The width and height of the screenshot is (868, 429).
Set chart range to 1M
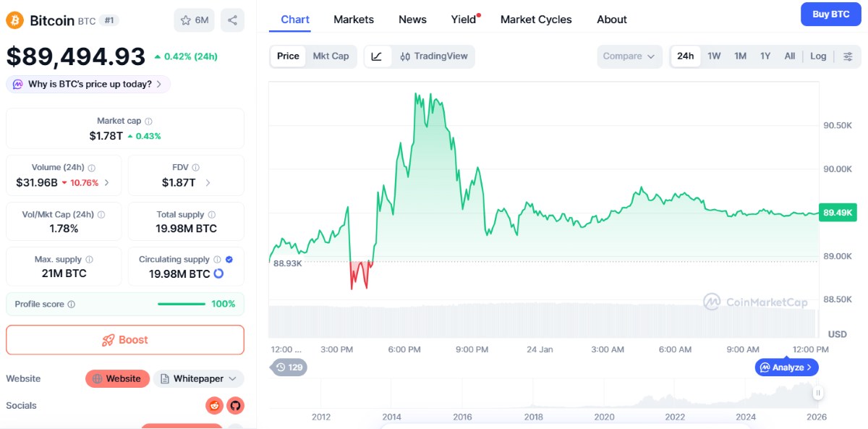coord(740,56)
